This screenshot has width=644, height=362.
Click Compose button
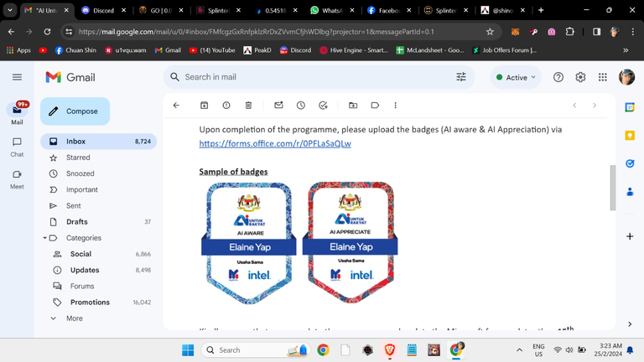[x=75, y=111]
